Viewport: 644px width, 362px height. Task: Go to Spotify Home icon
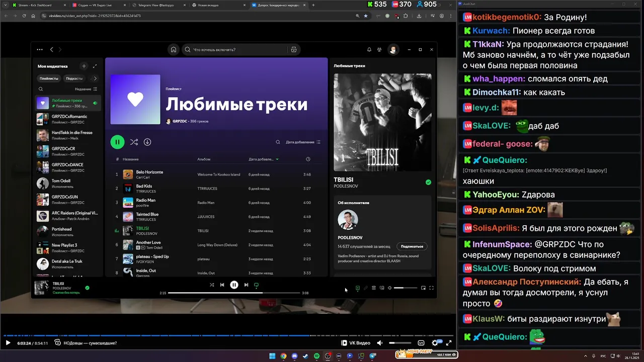pyautogui.click(x=174, y=50)
